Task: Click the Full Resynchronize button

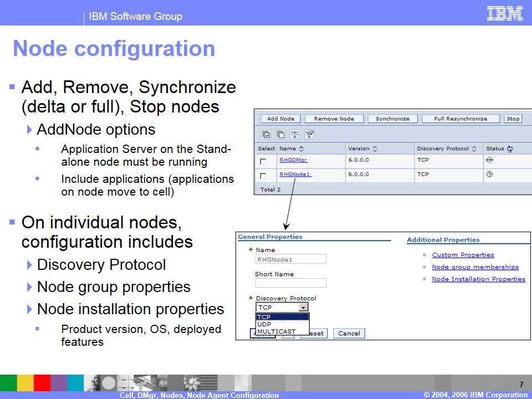Action: [461, 119]
